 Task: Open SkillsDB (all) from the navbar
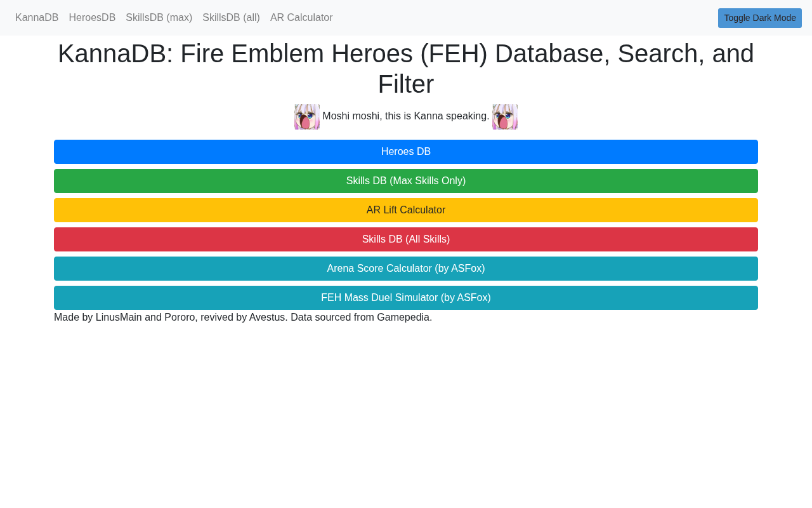(231, 18)
